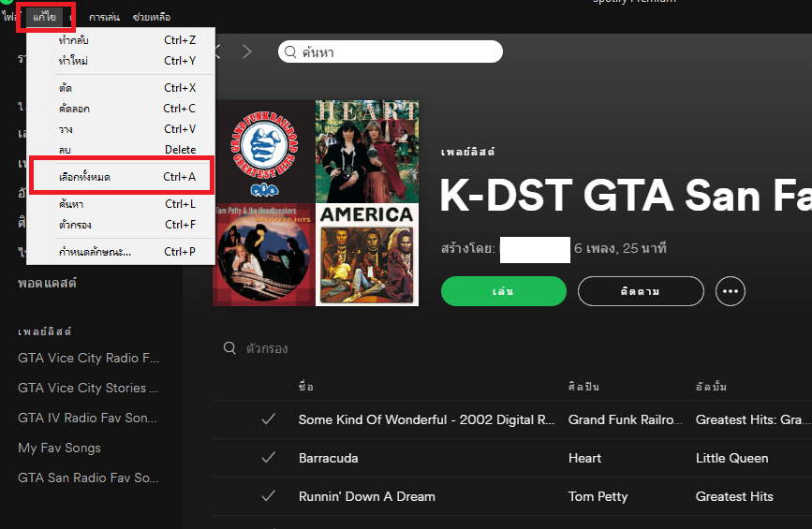Open My Fav Songs playlist
812x529 pixels.
point(59,448)
